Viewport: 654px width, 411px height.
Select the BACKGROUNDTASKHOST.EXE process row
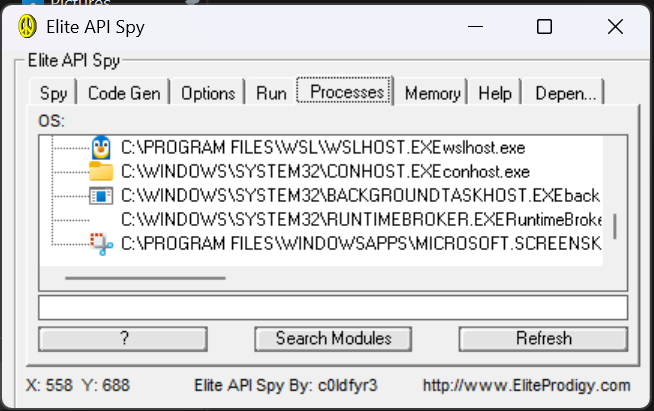(x=361, y=196)
